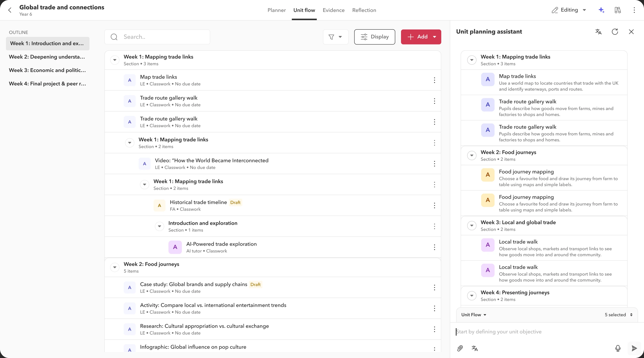Collapse Week 2: Food journeys in assistant
Screen dimensions: 644x358
coord(472,156)
